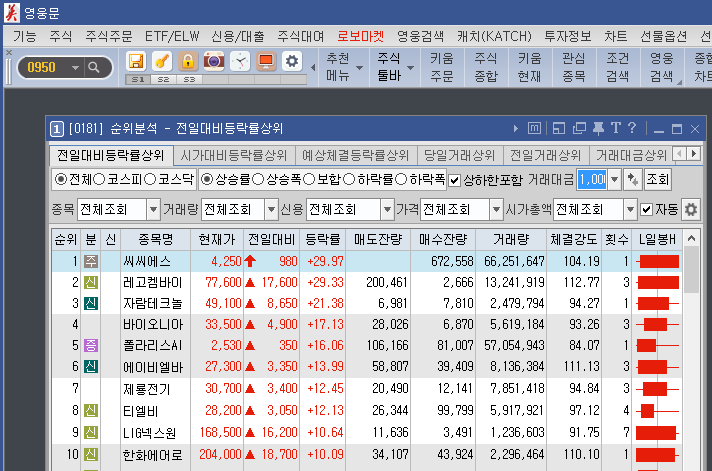
Task: Click the T font icon in title bar
Action: [x=615, y=129]
